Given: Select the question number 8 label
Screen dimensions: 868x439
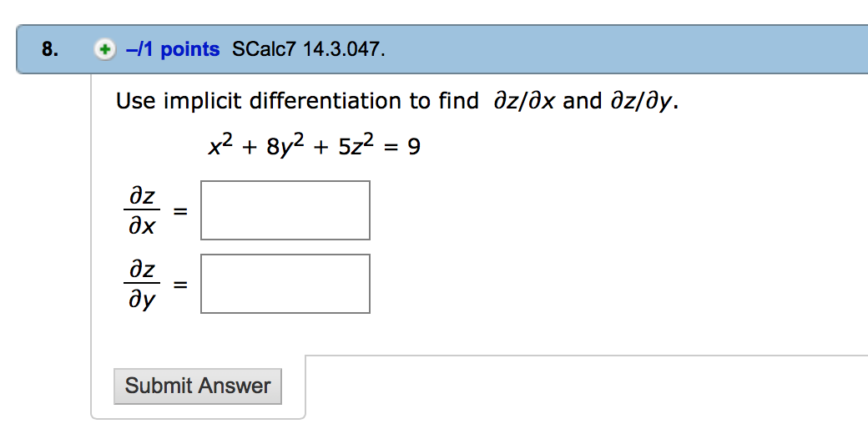Looking at the screenshot, I should click(x=50, y=49).
